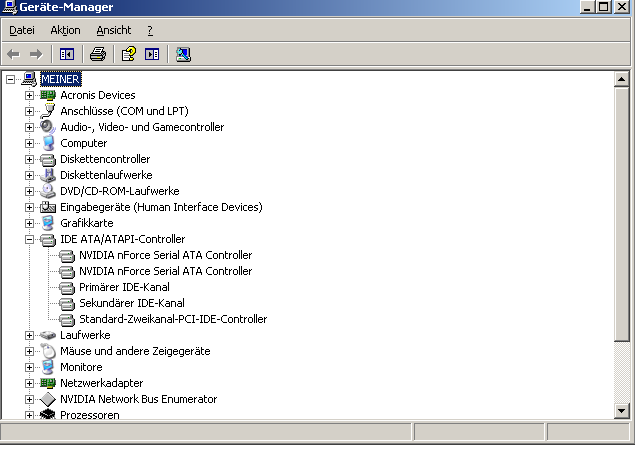635x449 pixels.
Task: Minimize the Geräte-Manager window
Action: coord(587,7)
